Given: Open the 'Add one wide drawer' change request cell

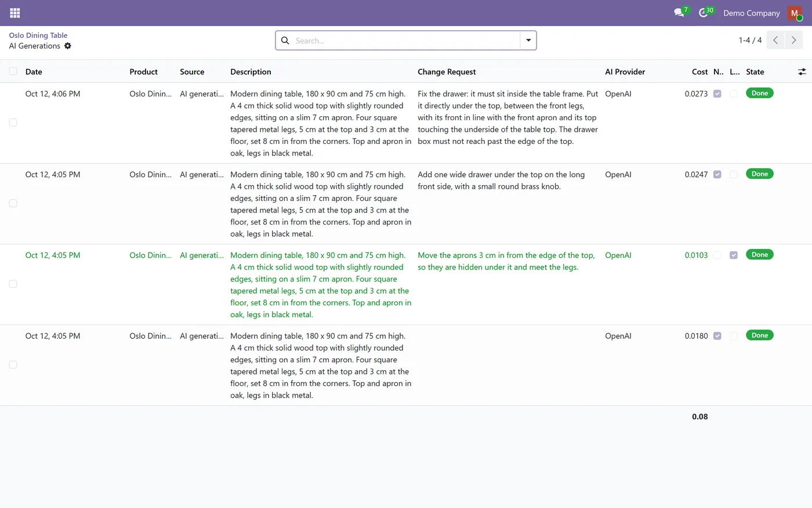Looking at the screenshot, I should (501, 181).
